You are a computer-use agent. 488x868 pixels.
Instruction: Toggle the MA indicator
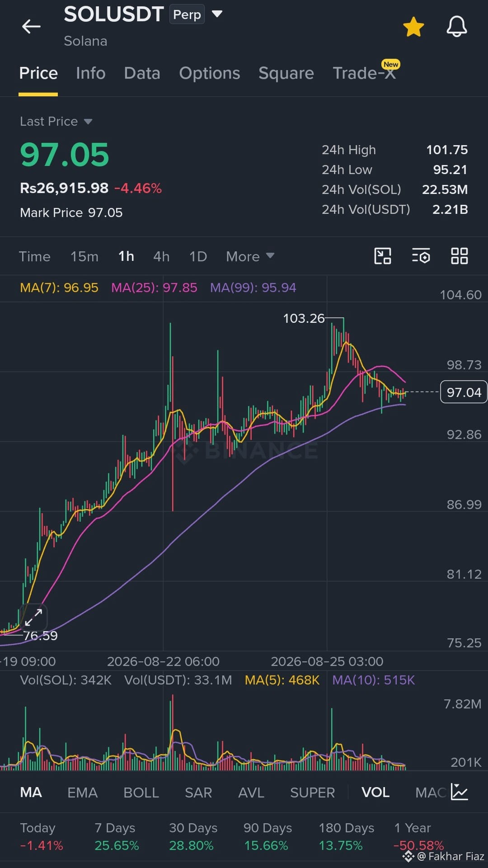pos(31,793)
